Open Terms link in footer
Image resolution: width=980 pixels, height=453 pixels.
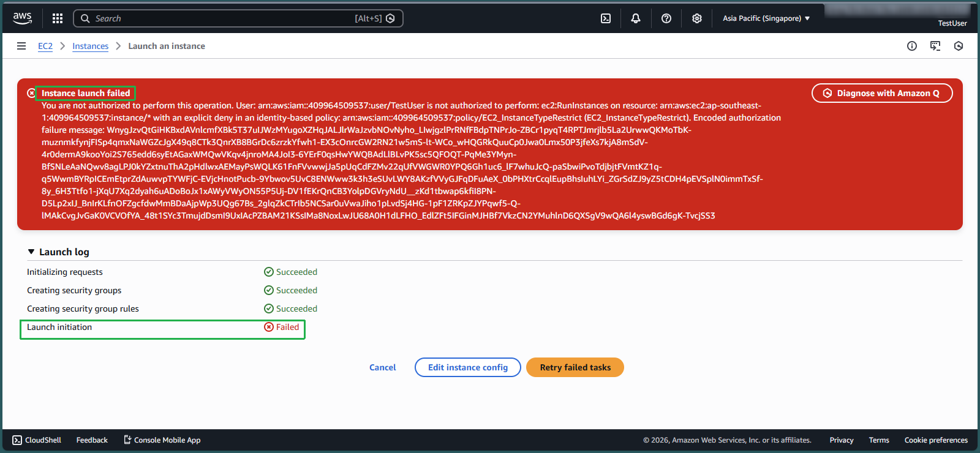[x=879, y=440]
